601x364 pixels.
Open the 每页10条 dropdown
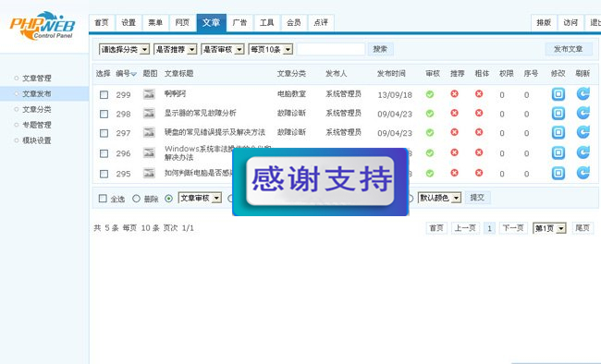tap(271, 50)
